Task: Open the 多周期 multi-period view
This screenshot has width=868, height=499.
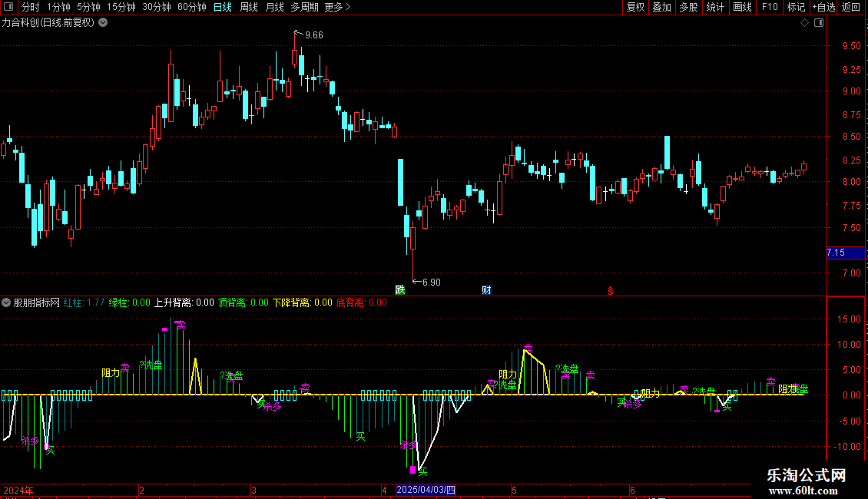Action: pyautogui.click(x=304, y=7)
